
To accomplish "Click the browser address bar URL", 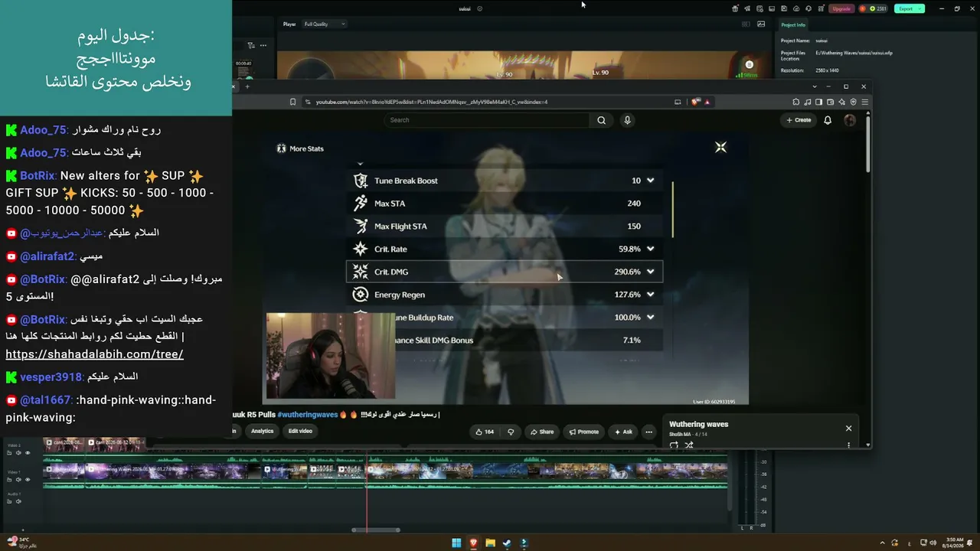I will (x=432, y=102).
